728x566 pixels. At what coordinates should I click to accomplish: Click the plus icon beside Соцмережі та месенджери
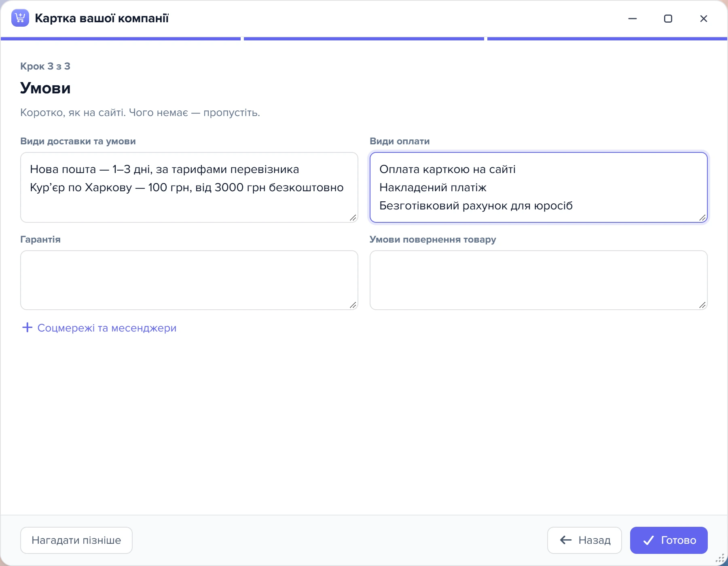click(x=27, y=327)
